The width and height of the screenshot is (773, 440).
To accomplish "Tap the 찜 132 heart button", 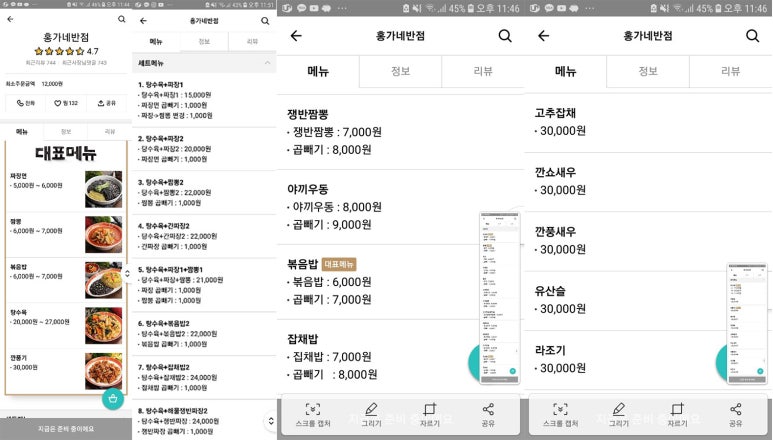I will pos(66,103).
